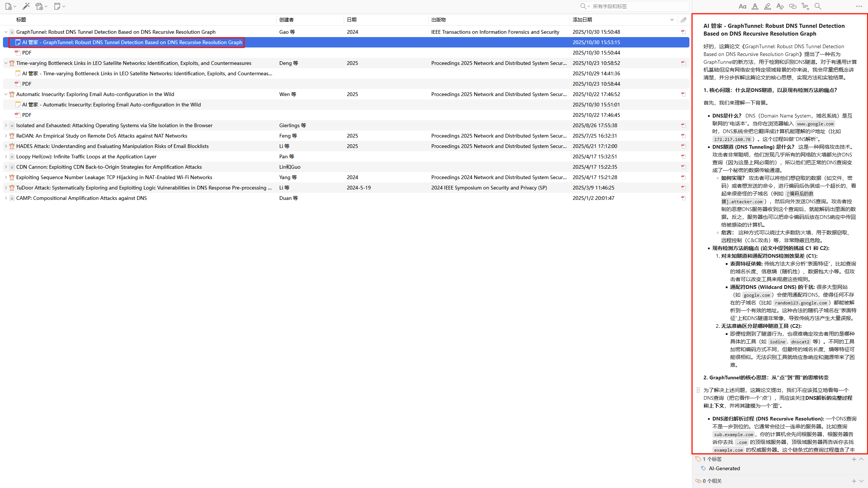The height and width of the screenshot is (488, 868).
Task: Select the highlight color tool in note editor
Action: coord(768,6)
